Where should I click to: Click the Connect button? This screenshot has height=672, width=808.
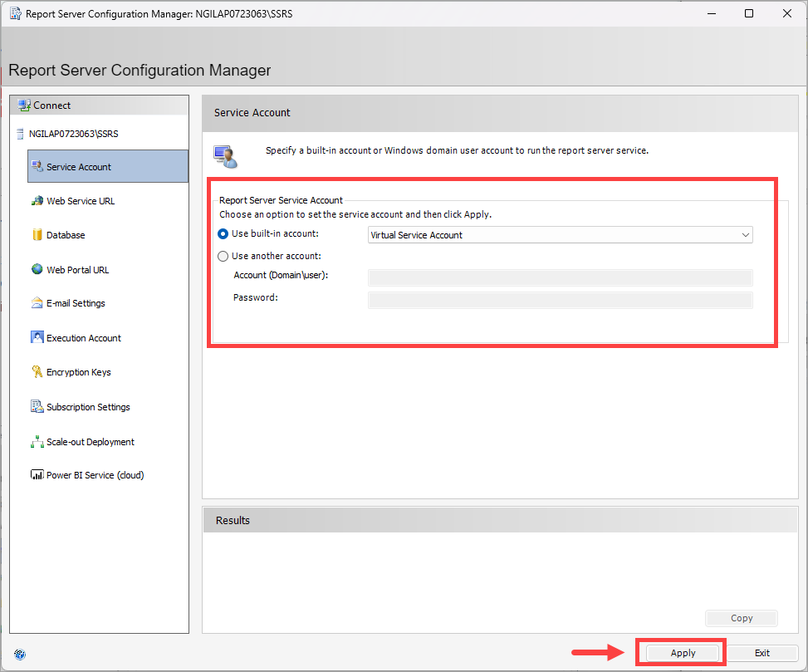coord(99,105)
